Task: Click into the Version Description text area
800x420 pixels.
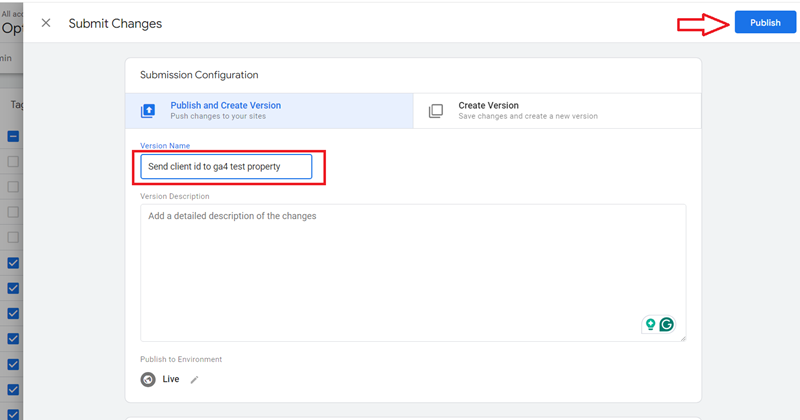Action: click(x=413, y=273)
